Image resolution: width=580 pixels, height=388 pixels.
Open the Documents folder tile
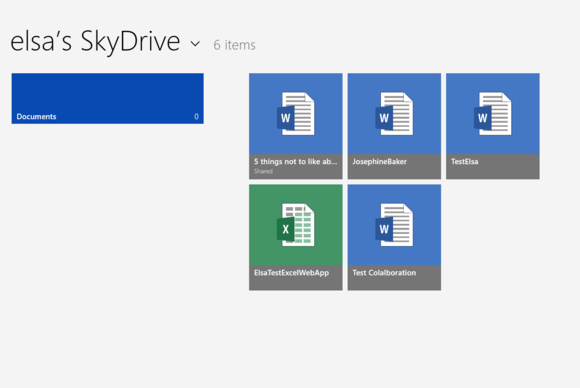tap(107, 98)
